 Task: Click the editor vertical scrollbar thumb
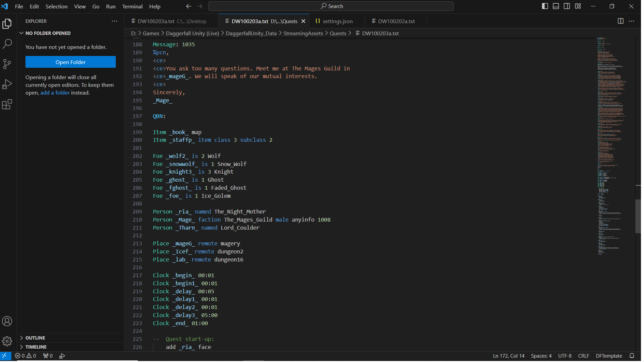click(x=638, y=217)
